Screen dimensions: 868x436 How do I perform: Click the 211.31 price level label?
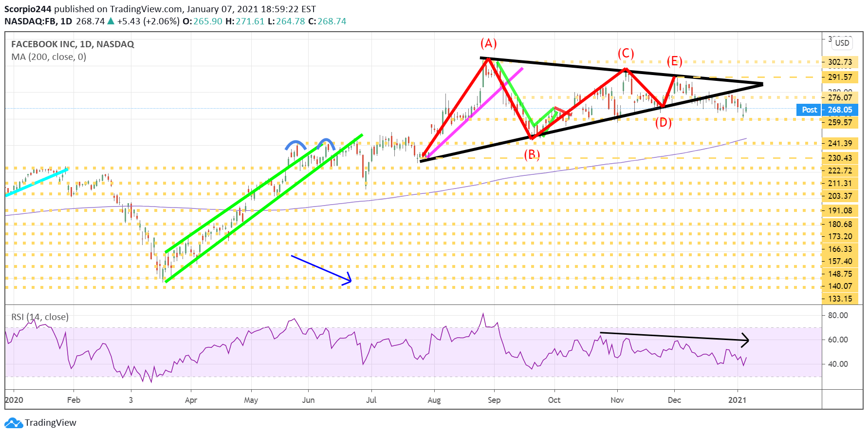(x=840, y=183)
